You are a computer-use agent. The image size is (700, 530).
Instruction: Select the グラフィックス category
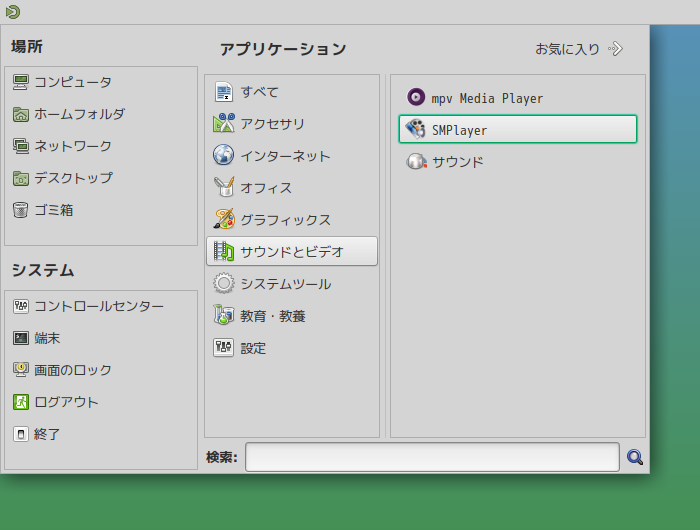(x=292, y=219)
